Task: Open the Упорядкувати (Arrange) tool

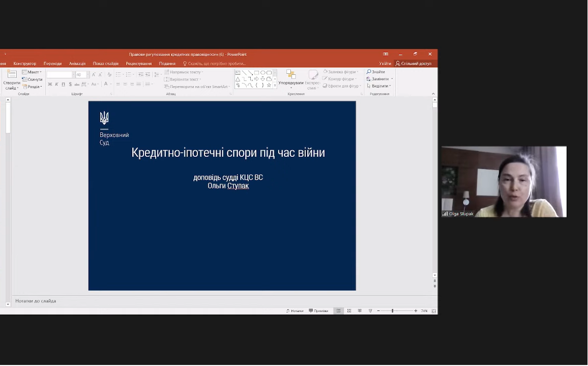Action: click(x=290, y=76)
